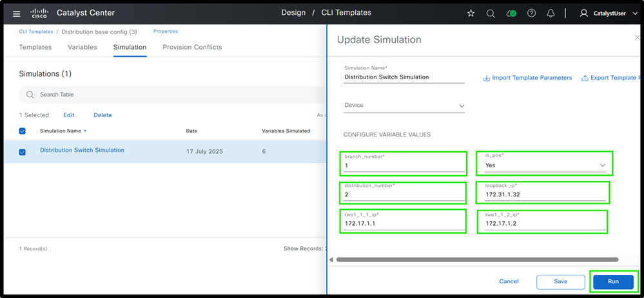Select the Simulation tab
Screen dimensions: 644x298
130,47
